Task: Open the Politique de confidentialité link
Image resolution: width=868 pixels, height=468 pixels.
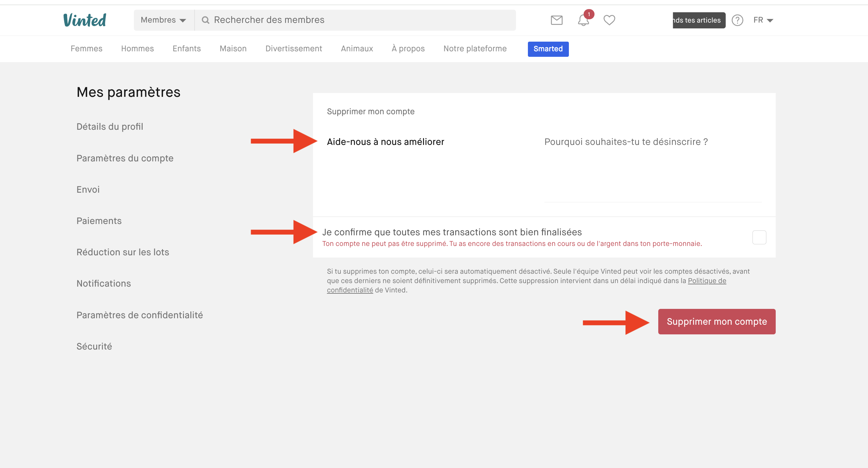Action: click(707, 281)
